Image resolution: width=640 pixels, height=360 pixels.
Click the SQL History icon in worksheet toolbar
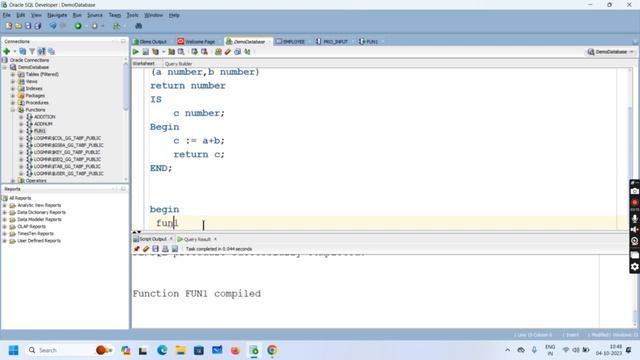[238, 52]
